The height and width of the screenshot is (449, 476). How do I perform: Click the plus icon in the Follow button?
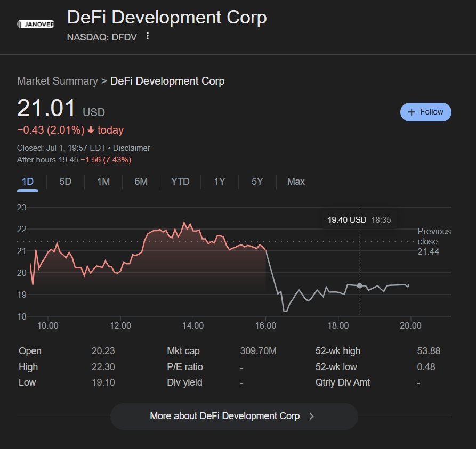(411, 112)
